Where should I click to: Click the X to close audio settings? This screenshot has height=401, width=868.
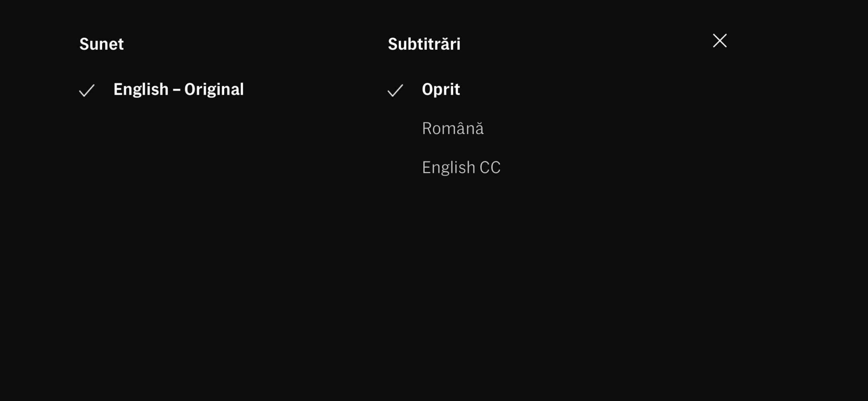coord(719,41)
